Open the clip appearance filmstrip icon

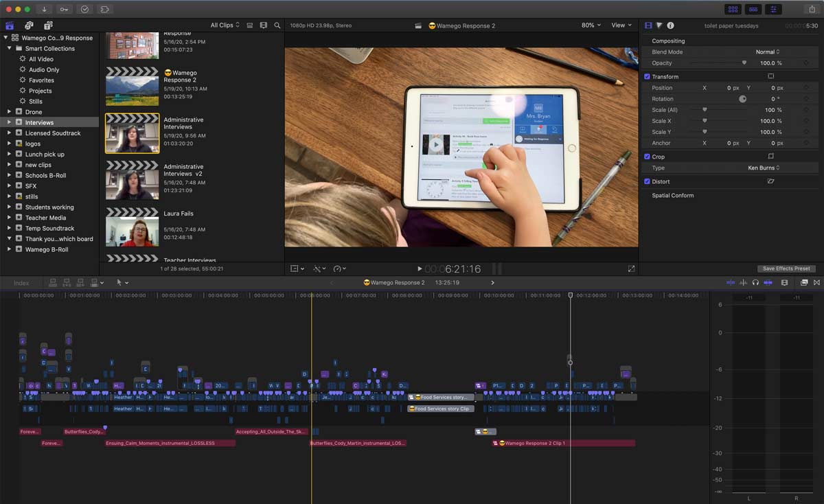pyautogui.click(x=784, y=282)
